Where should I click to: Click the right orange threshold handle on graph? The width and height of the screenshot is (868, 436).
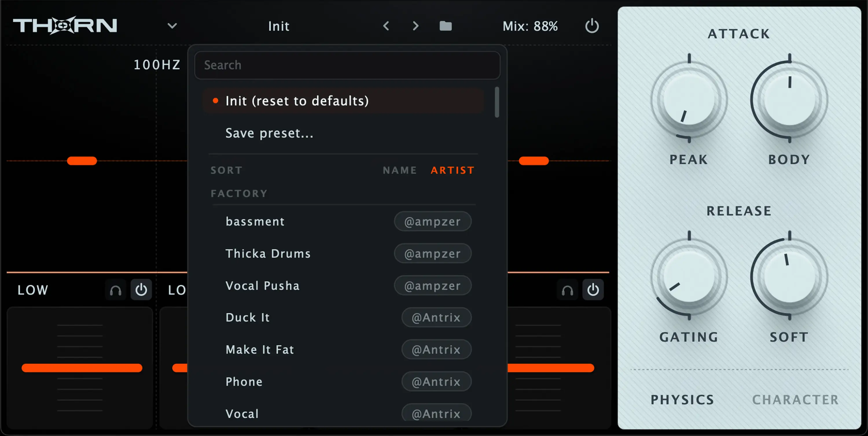(x=534, y=161)
